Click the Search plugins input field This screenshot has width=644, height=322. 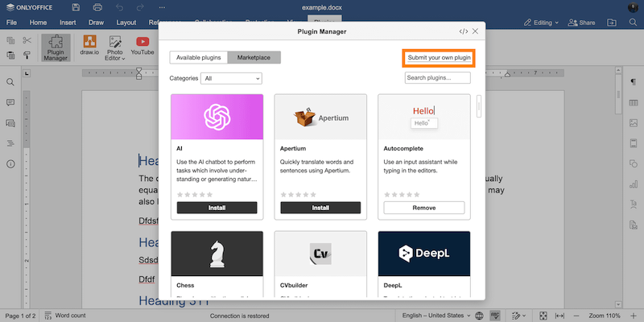coord(437,78)
